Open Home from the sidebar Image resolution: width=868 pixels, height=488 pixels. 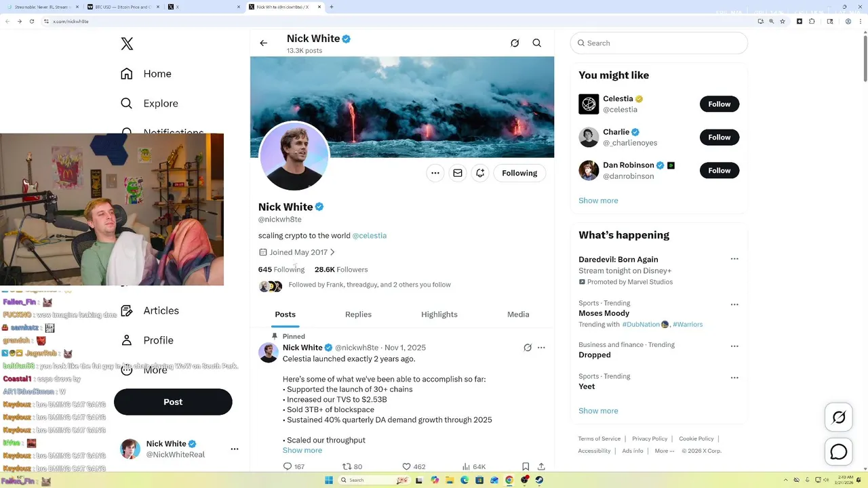(x=146, y=74)
